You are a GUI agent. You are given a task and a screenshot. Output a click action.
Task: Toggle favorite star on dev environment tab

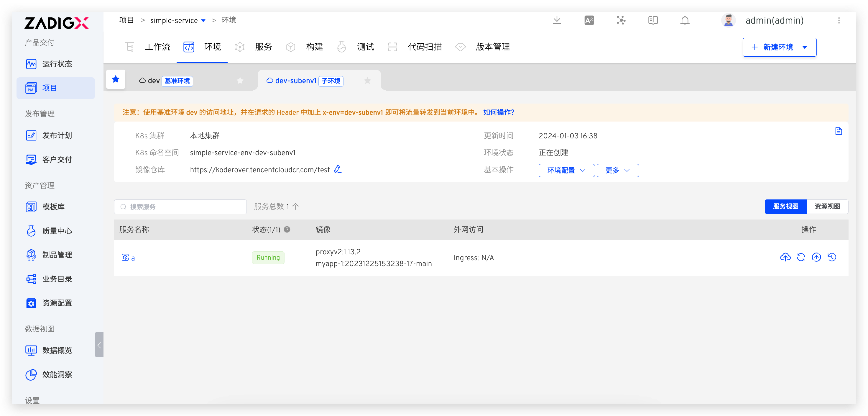tap(240, 81)
